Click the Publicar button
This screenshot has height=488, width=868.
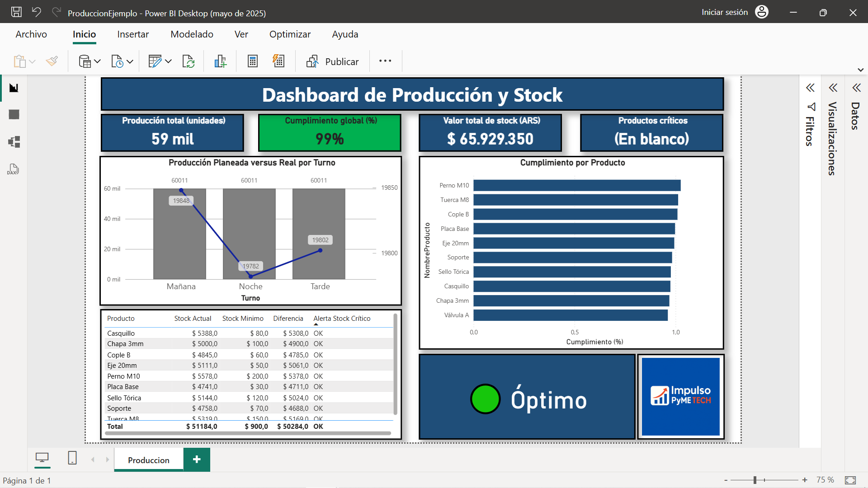332,61
